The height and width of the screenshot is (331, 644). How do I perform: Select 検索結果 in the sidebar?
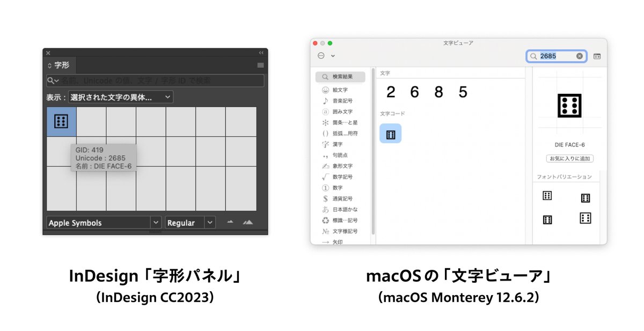coord(340,77)
